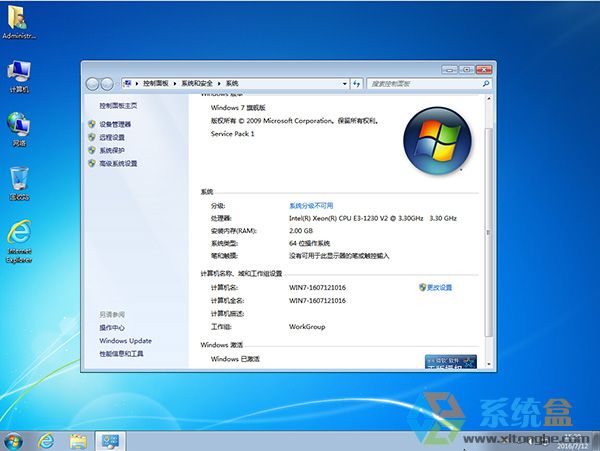Minimize the System window
This screenshot has height=451, width=600.
point(450,70)
